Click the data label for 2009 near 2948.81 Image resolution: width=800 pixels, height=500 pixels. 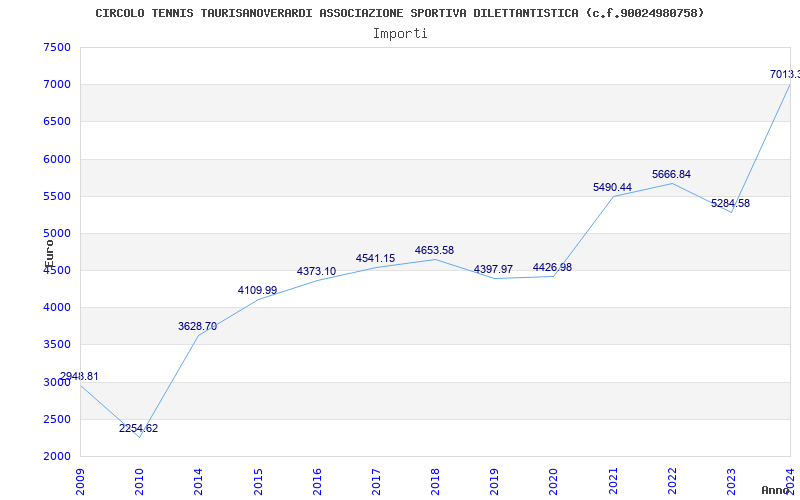pos(79,377)
